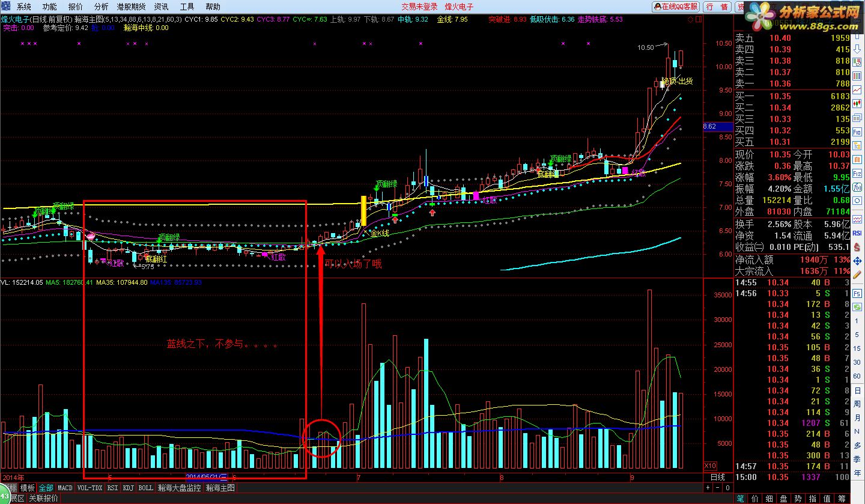865x504 pixels.
Task: Open the 帮助 menu
Action: coord(213,7)
